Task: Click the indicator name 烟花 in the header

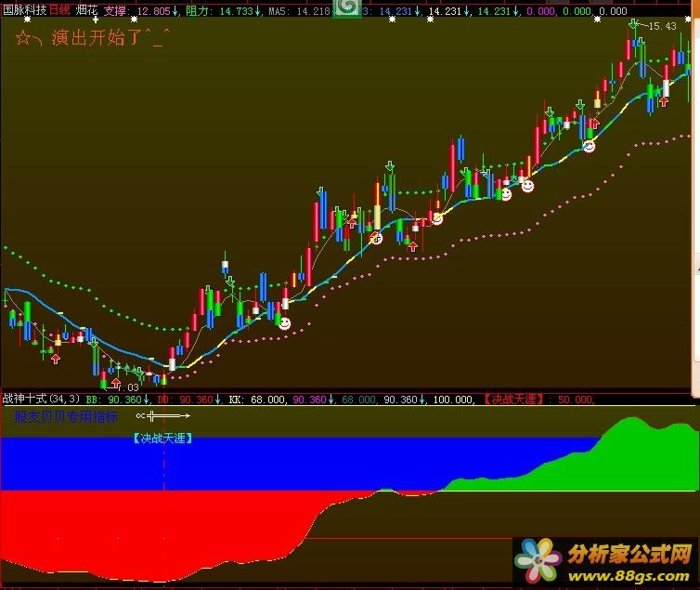Action: point(86,10)
